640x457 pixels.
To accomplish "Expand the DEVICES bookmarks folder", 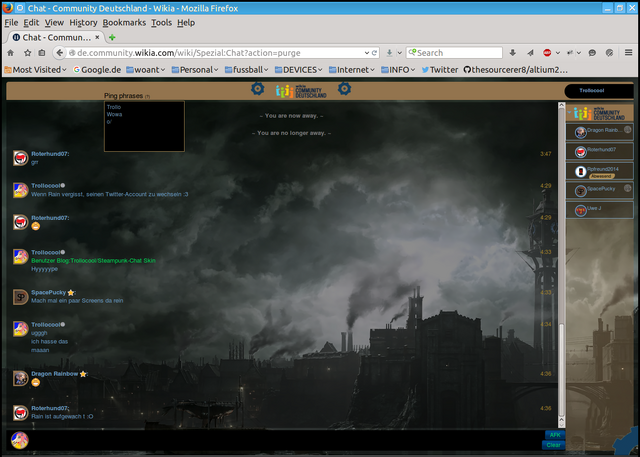I will click(x=299, y=70).
